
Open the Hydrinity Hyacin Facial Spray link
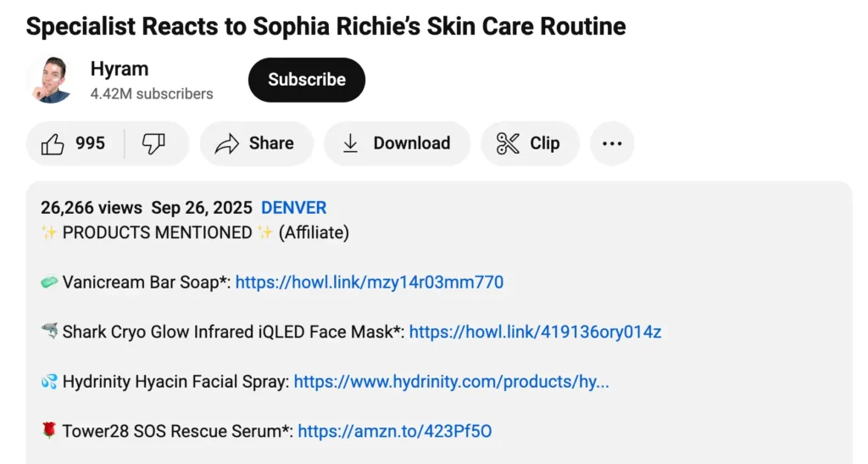[451, 382]
